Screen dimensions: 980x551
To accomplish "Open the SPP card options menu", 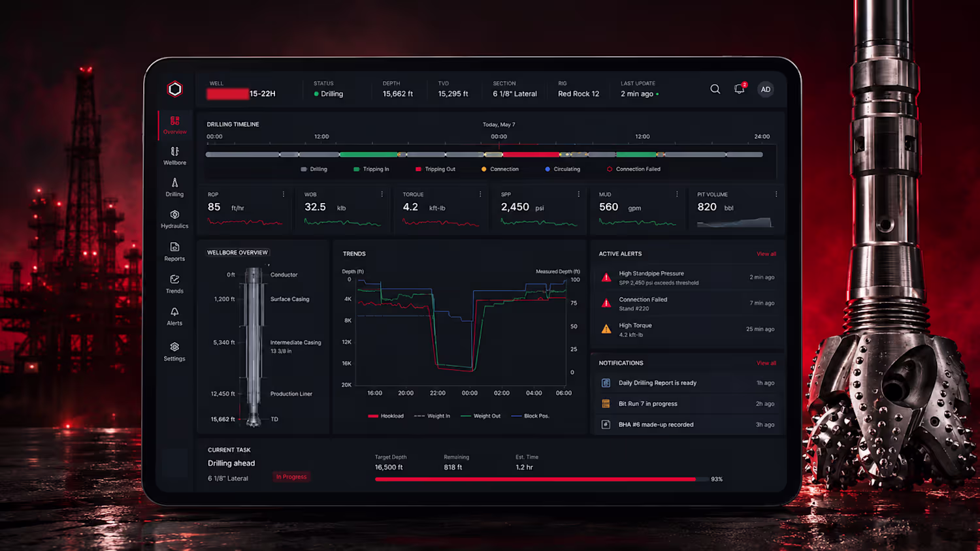I will 579,195.
